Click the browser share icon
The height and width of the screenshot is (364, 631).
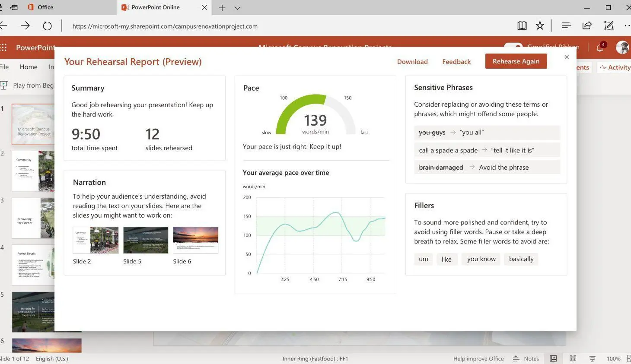(587, 26)
